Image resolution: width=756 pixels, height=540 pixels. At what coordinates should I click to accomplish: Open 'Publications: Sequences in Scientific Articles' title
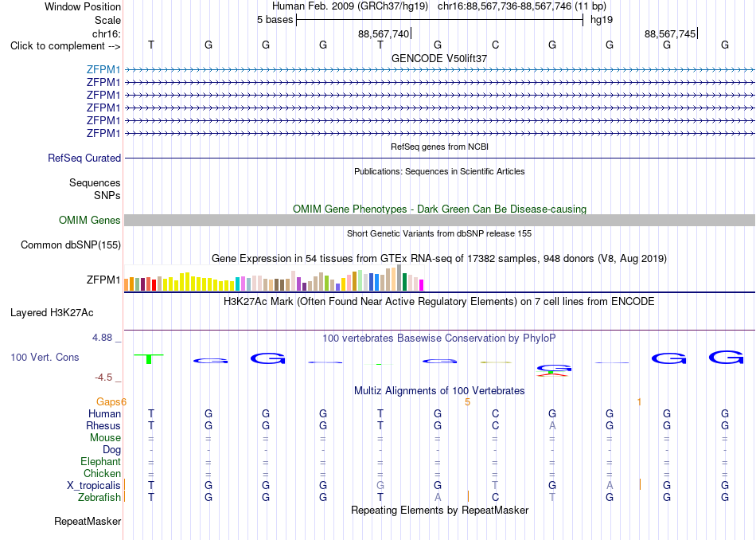tap(439, 171)
